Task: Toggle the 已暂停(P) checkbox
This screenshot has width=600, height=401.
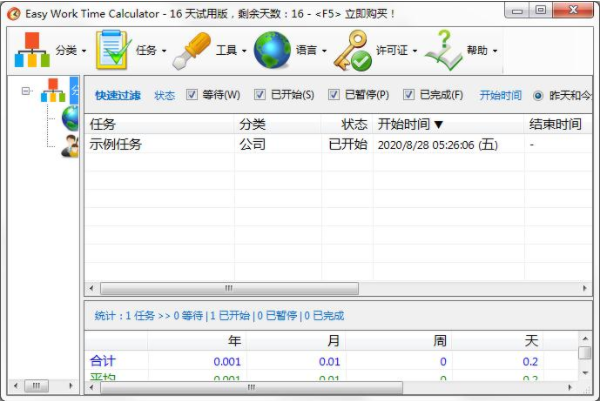Action: [334, 95]
